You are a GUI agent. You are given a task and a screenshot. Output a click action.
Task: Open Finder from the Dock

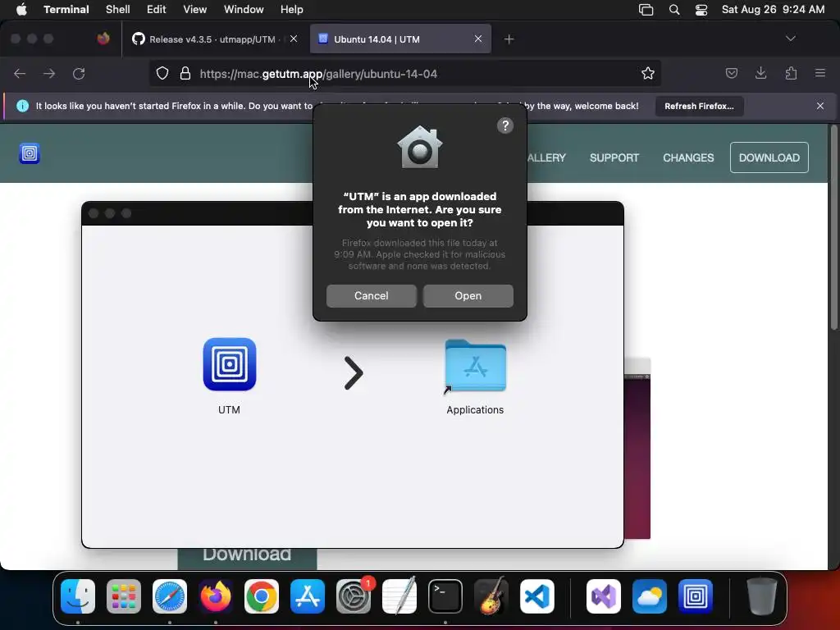click(78, 596)
